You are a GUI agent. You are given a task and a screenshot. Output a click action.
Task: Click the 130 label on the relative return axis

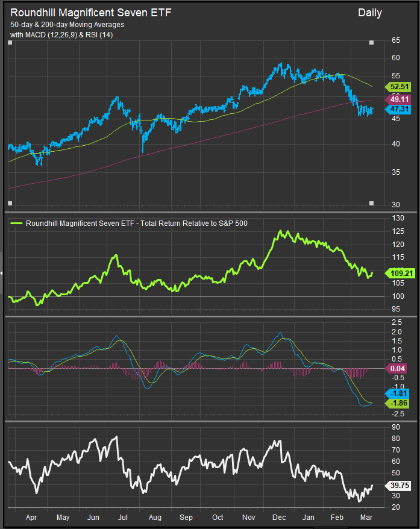pos(398,218)
